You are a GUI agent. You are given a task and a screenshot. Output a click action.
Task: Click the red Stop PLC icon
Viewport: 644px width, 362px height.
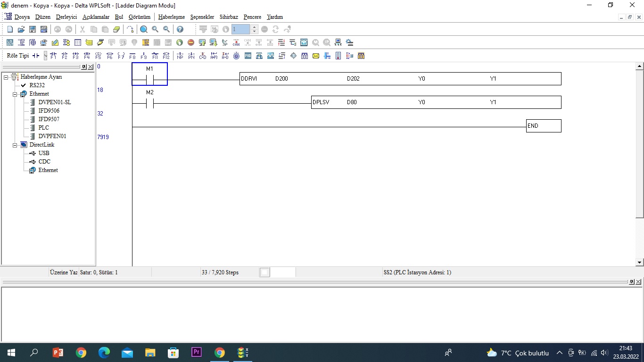(191, 42)
